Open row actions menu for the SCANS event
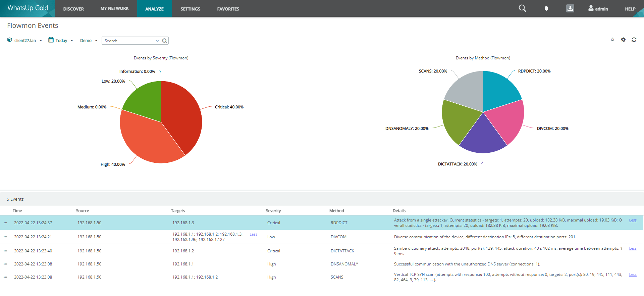This screenshot has height=296, width=644. (5, 277)
